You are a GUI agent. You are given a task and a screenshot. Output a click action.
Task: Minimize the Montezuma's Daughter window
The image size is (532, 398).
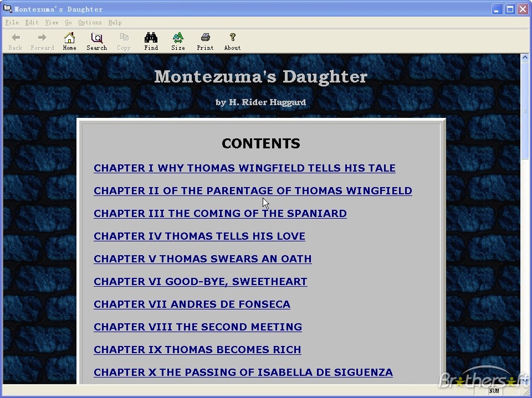tap(497, 9)
